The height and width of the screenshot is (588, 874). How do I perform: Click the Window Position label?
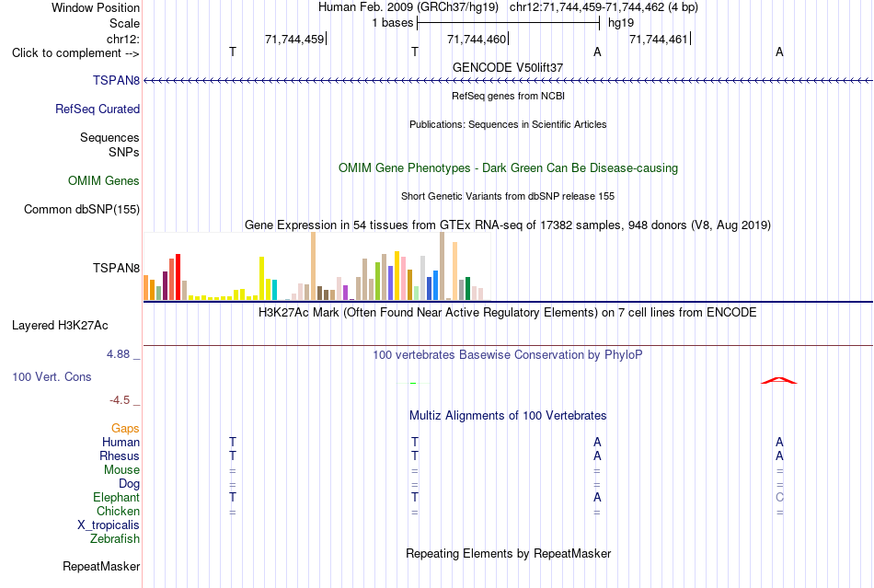pyautogui.click(x=96, y=7)
